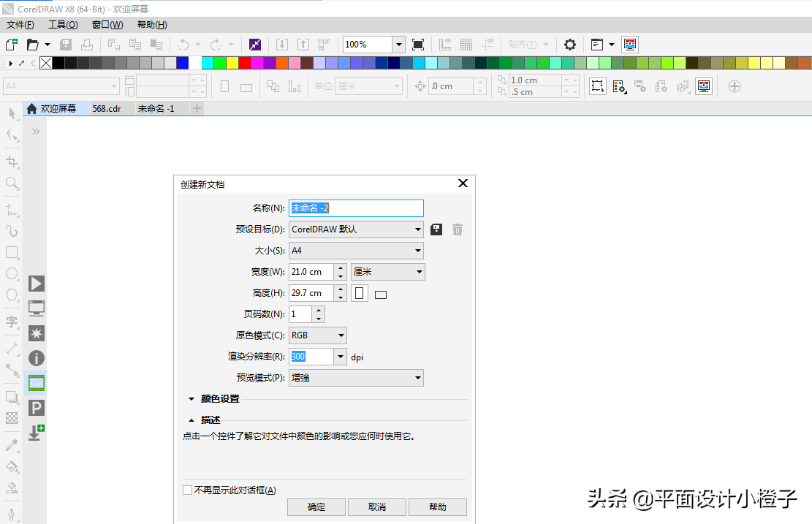The height and width of the screenshot is (524, 812).
Task: Open the Help menu
Action: pos(152,25)
